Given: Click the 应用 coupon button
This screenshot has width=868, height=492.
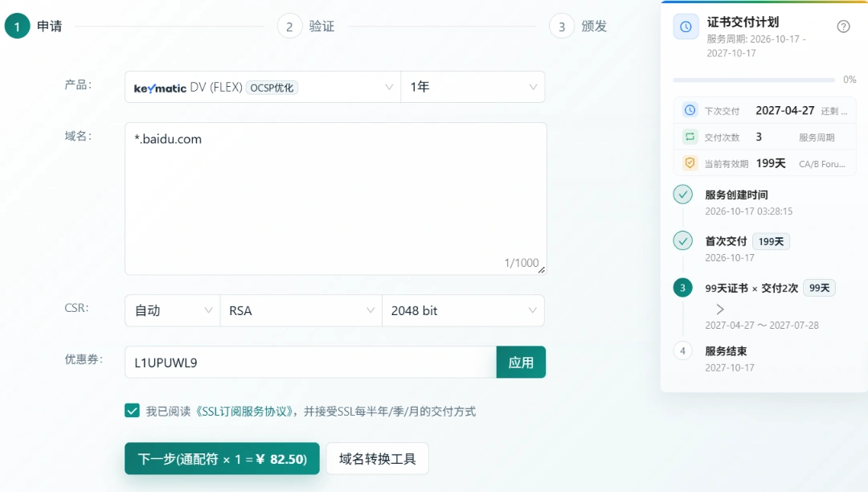Looking at the screenshot, I should coord(521,363).
